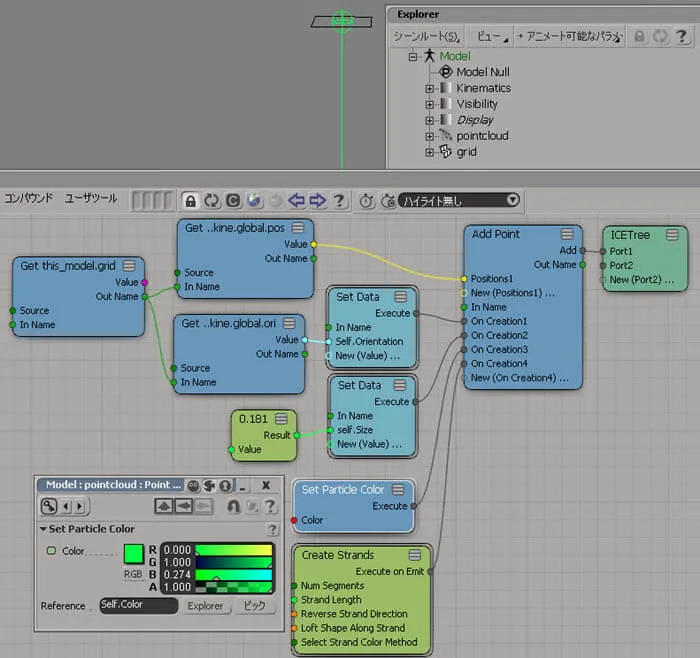Click help question mark in Explorer toolbar
The height and width of the screenshot is (658, 700).
pos(681,36)
